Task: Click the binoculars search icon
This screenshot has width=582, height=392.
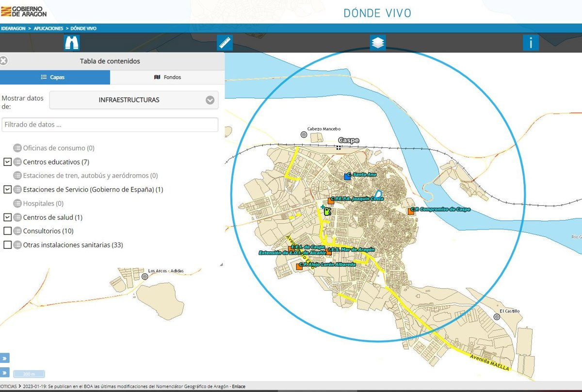Action: click(x=72, y=43)
